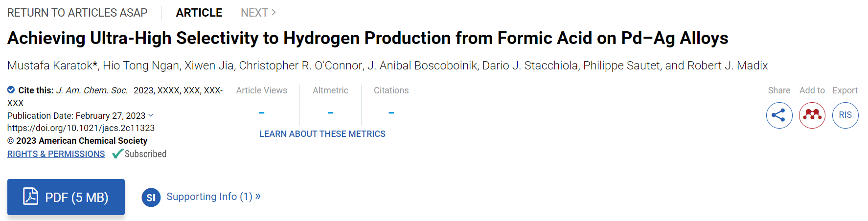Return to Articles ASAP
Screen dimensions: 868x221
tap(77, 13)
